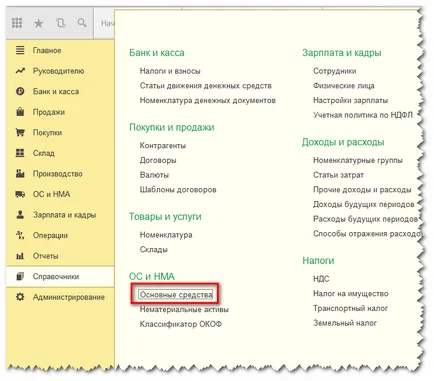Go to Банк и касса in sidebar
The height and width of the screenshot is (381, 434).
pos(56,91)
